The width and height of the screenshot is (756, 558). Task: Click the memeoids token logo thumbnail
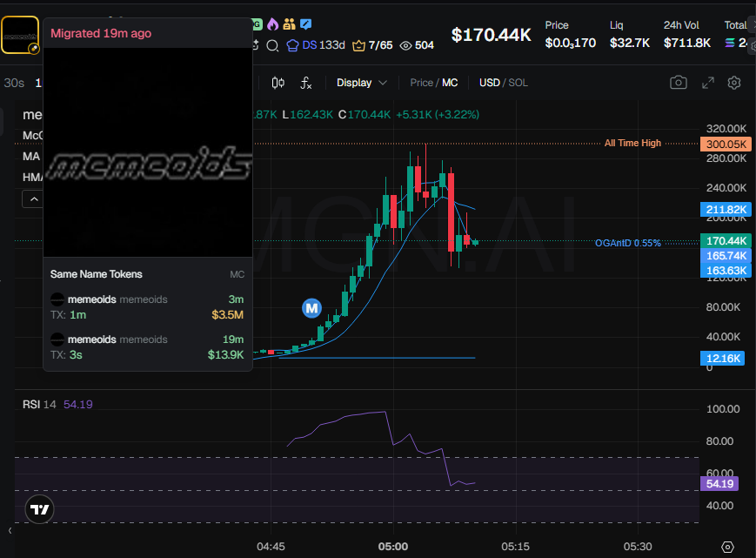pos(20,35)
